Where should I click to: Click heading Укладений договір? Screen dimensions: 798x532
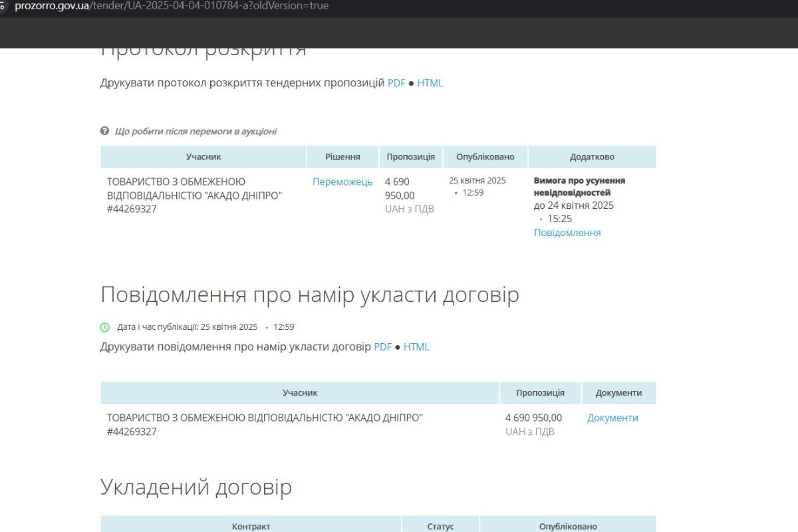[196, 486]
